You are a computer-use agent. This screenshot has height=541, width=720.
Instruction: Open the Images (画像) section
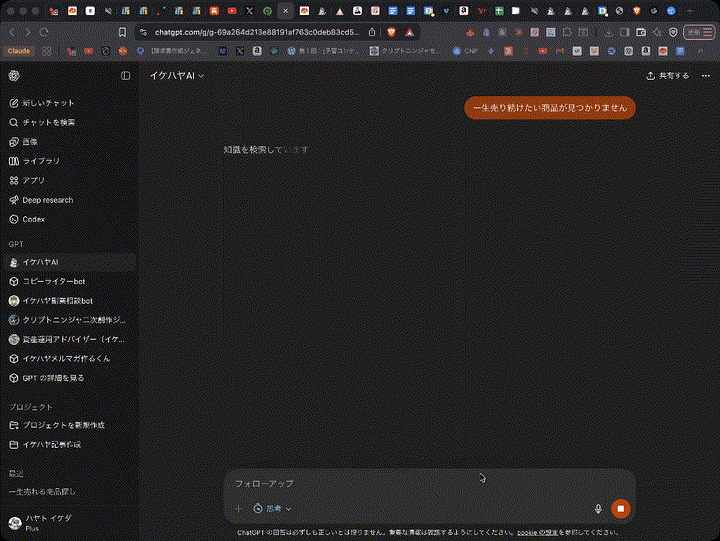[x=30, y=142]
